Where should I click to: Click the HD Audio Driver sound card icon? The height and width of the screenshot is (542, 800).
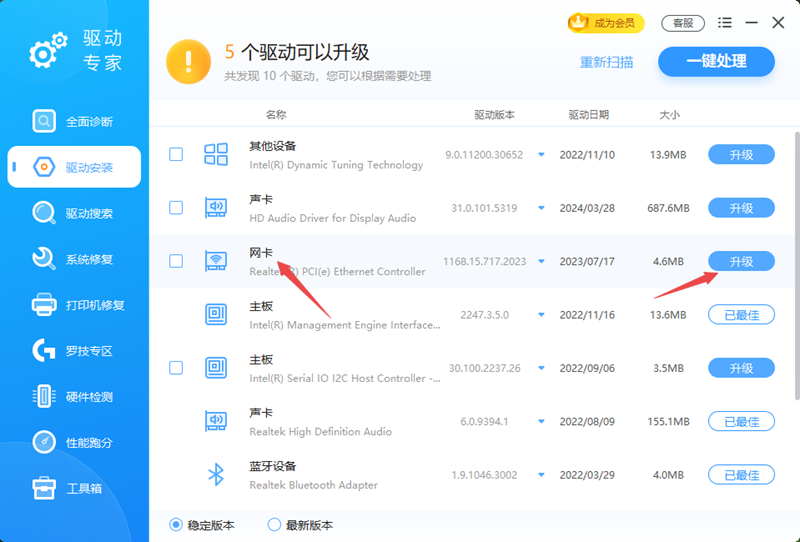pyautogui.click(x=216, y=208)
